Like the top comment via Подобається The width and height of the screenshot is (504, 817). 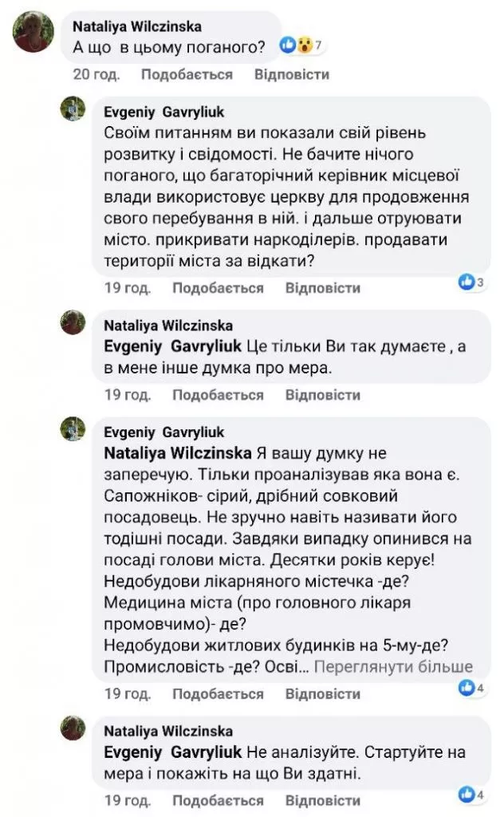pyautogui.click(x=187, y=74)
